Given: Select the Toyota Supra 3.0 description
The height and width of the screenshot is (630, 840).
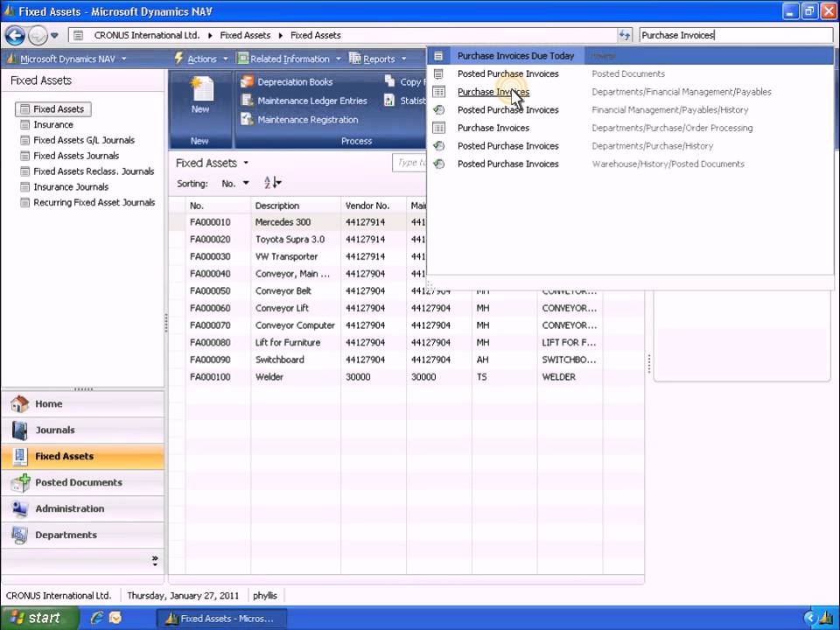Looking at the screenshot, I should pyautogui.click(x=290, y=240).
